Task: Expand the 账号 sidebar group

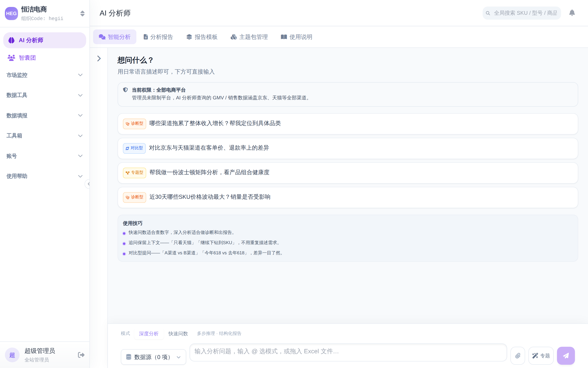Action: [45, 156]
